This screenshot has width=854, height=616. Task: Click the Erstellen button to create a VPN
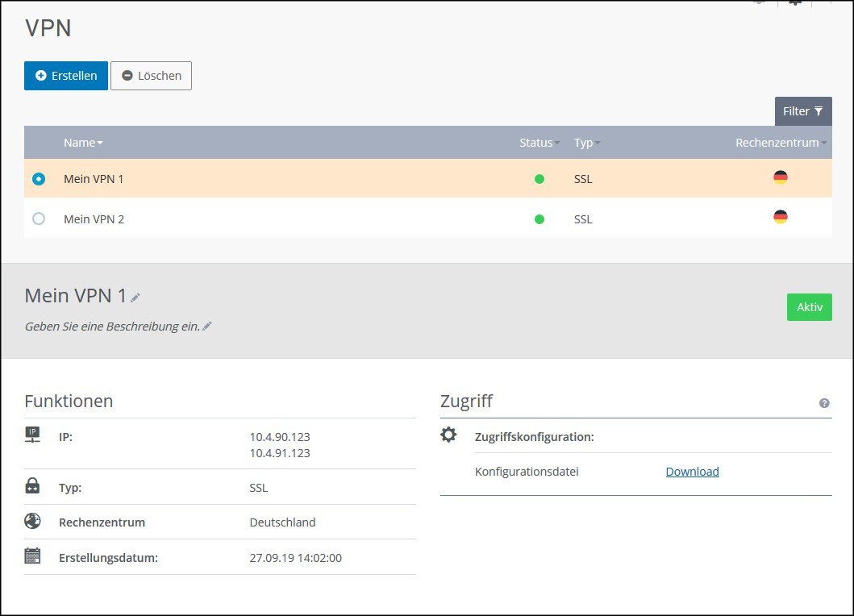[65, 75]
